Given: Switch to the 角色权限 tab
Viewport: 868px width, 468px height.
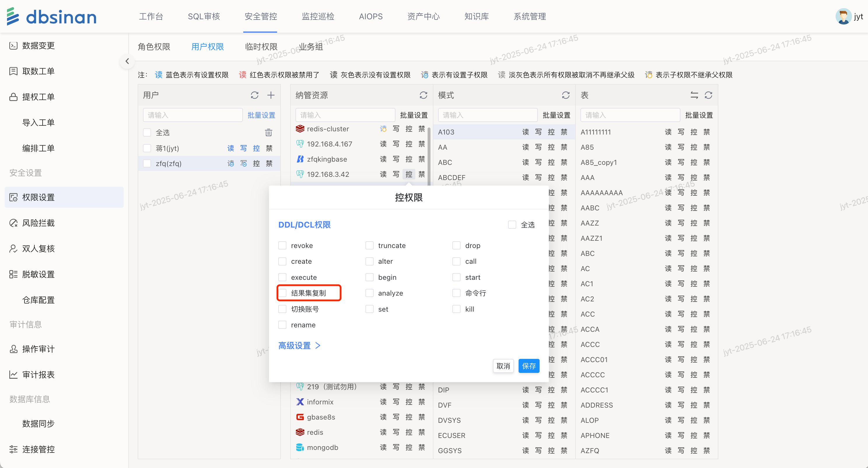Looking at the screenshot, I should [x=154, y=46].
